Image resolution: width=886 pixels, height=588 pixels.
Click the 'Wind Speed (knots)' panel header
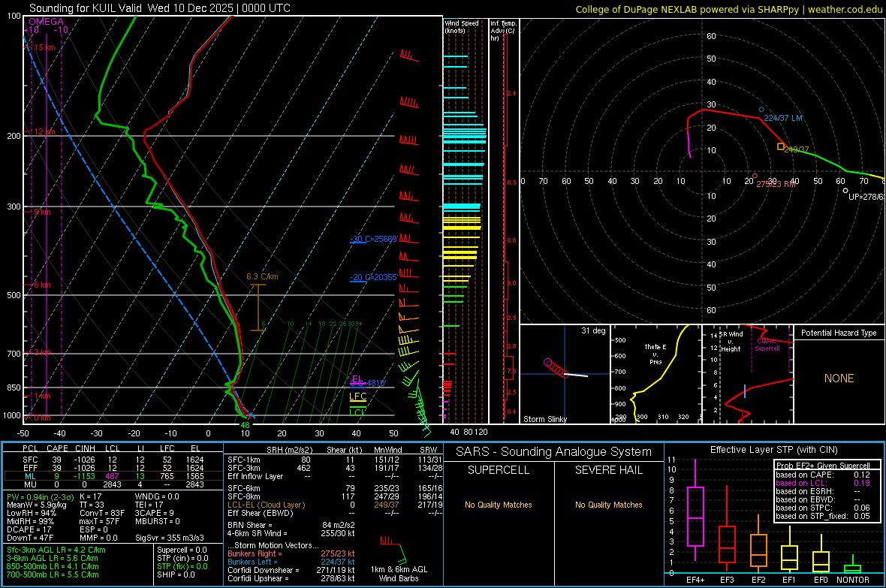coord(462,26)
